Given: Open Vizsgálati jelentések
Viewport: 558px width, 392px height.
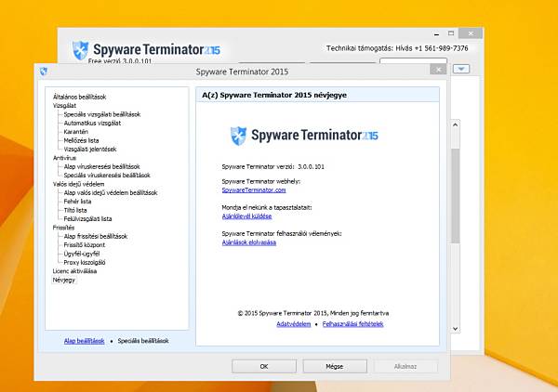Looking at the screenshot, I should click(x=90, y=150).
